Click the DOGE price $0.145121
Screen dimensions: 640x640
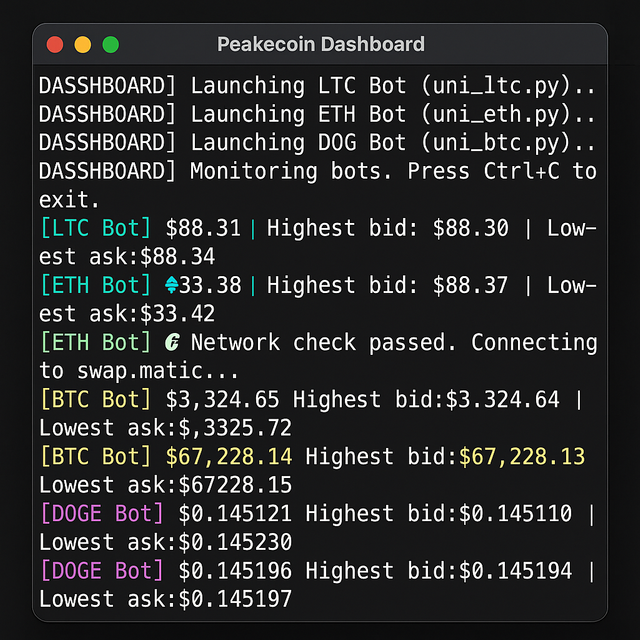pos(235,514)
